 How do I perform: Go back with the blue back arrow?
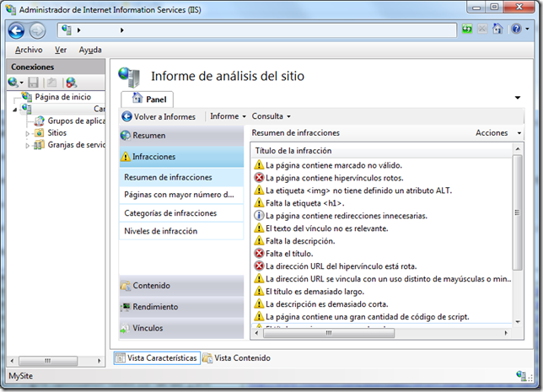point(16,31)
